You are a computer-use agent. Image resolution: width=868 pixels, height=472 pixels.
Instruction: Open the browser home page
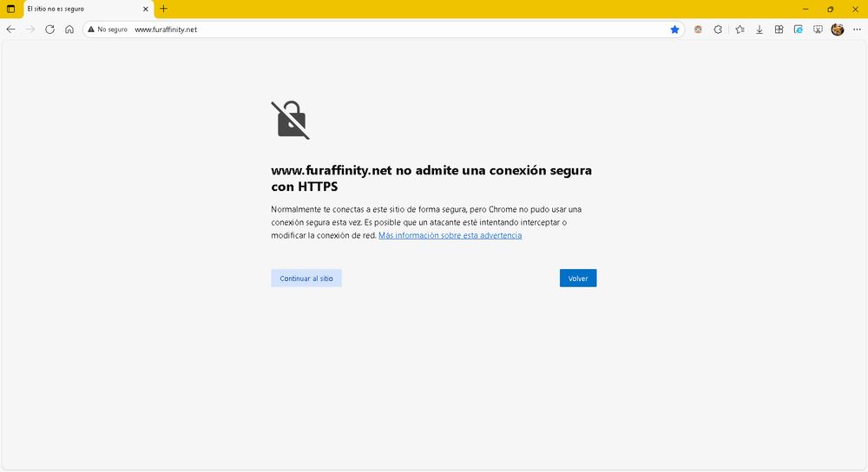click(69, 29)
